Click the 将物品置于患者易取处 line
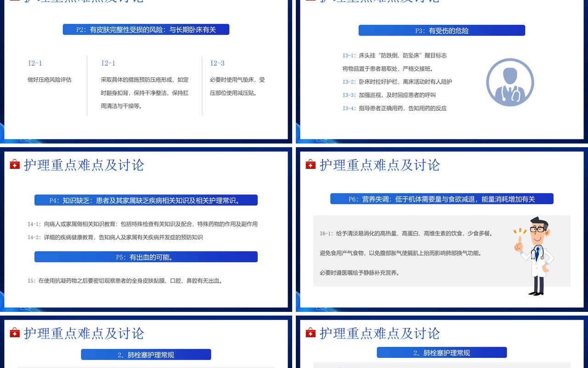 click(x=388, y=69)
